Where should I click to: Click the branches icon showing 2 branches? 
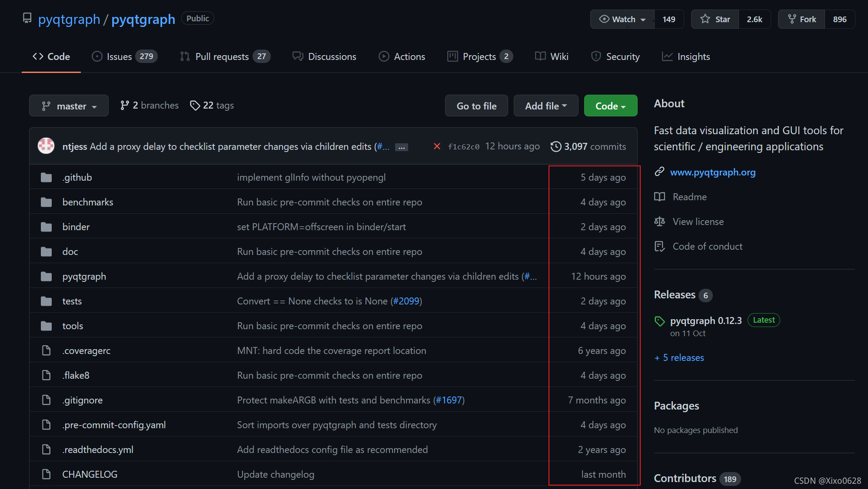point(125,106)
